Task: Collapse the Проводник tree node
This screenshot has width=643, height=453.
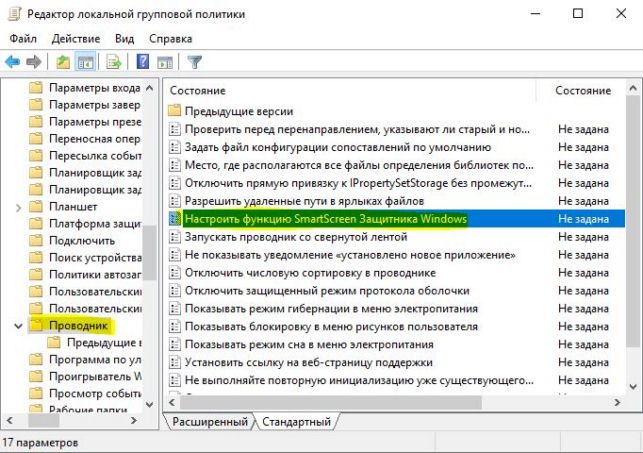Action: point(18,326)
